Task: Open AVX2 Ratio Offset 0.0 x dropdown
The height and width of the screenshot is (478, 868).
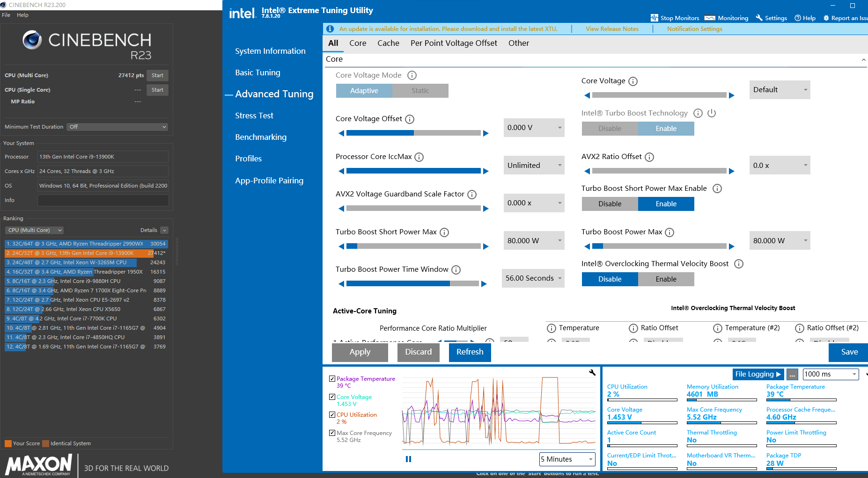Action: (x=780, y=166)
